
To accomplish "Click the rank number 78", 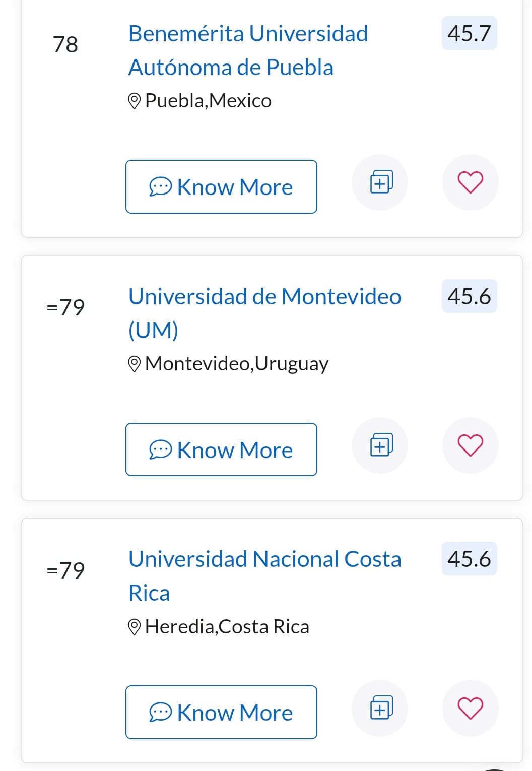I will click(x=65, y=44).
